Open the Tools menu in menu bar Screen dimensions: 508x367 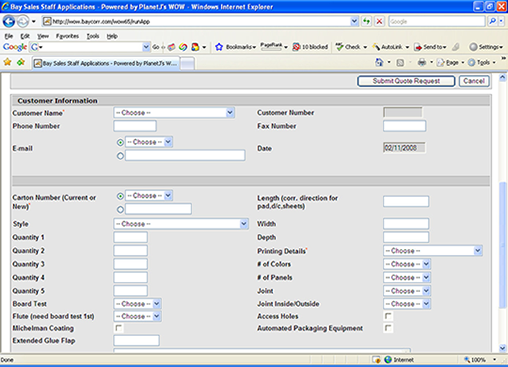click(x=93, y=36)
